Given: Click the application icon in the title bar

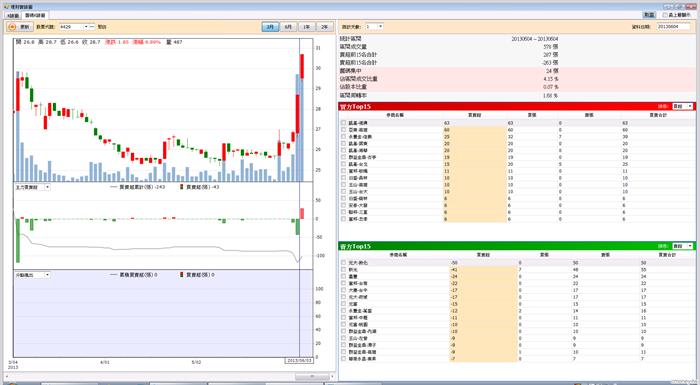Looking at the screenshot, I should [x=6, y=7].
